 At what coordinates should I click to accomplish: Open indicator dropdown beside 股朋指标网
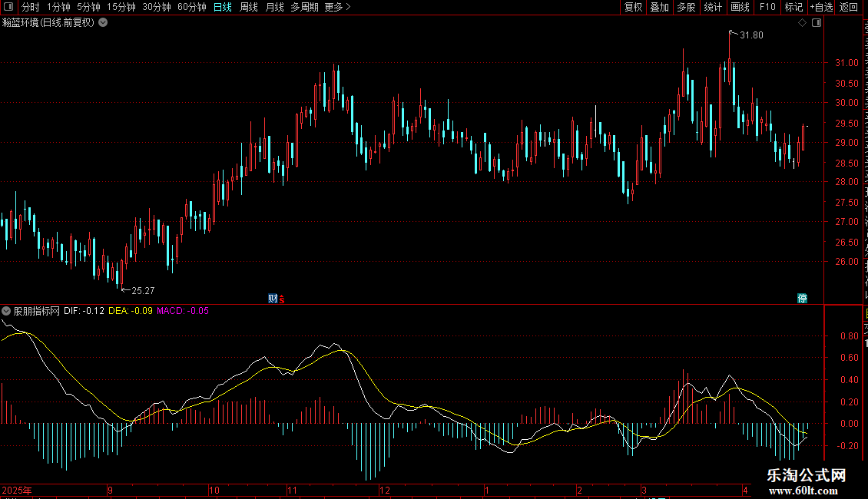(6, 311)
